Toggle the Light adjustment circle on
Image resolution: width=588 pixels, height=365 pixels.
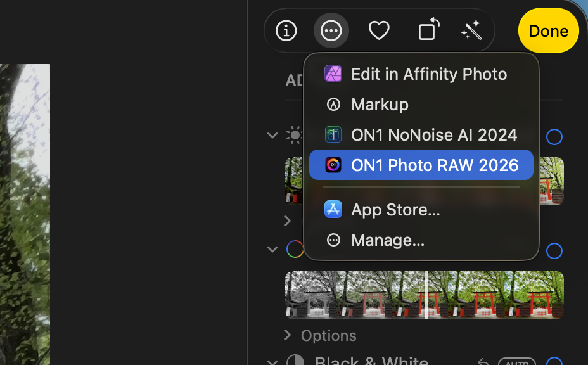554,136
